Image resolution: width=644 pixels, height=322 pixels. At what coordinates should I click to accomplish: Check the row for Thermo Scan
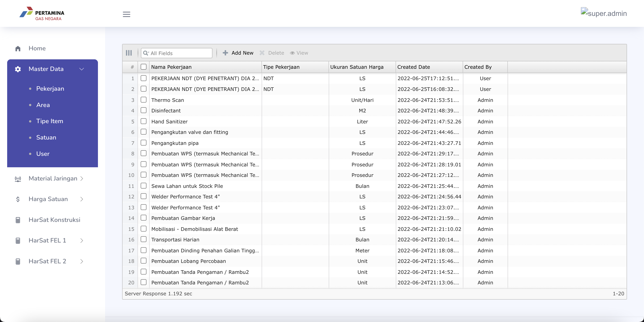pyautogui.click(x=144, y=100)
